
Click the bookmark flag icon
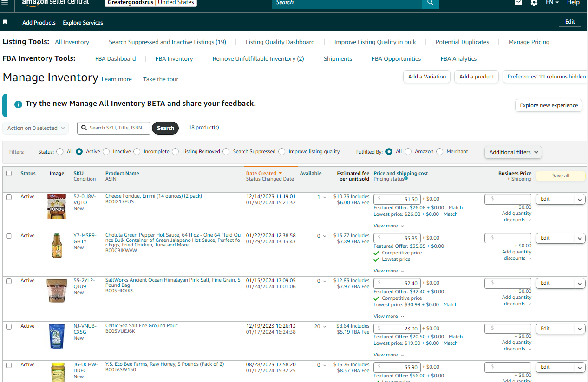5,22
